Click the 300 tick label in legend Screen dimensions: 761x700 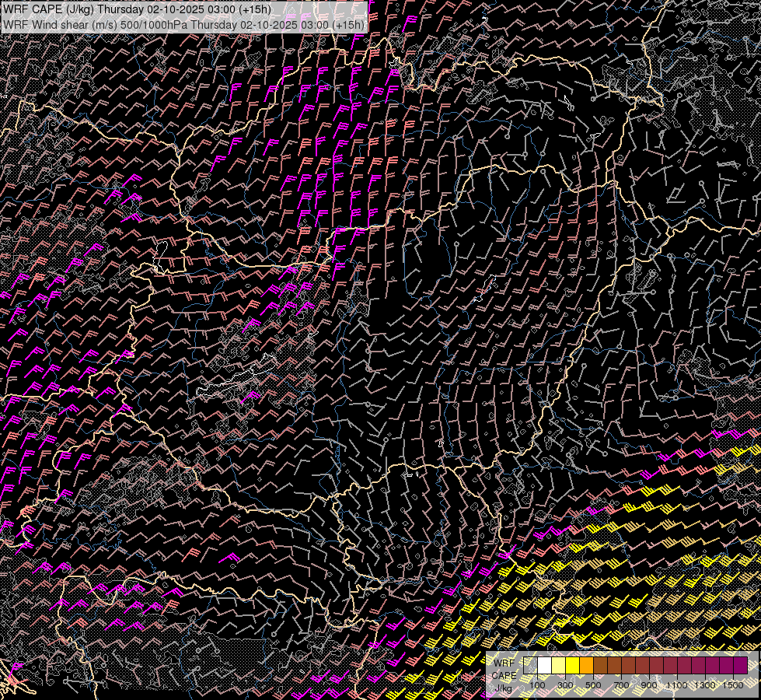click(x=565, y=685)
